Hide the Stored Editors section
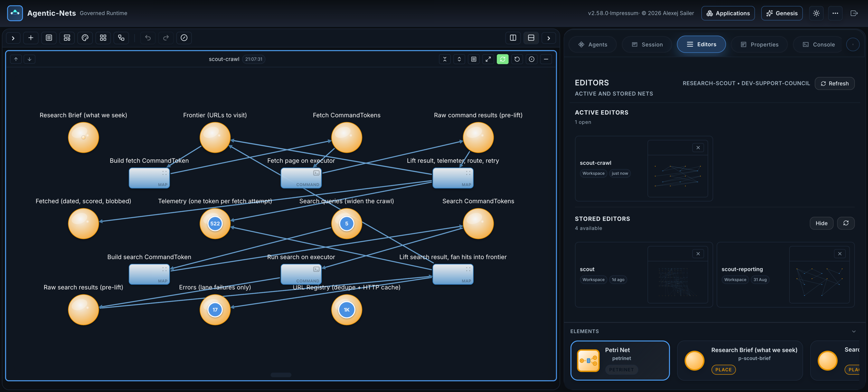The image size is (868, 392). point(821,223)
